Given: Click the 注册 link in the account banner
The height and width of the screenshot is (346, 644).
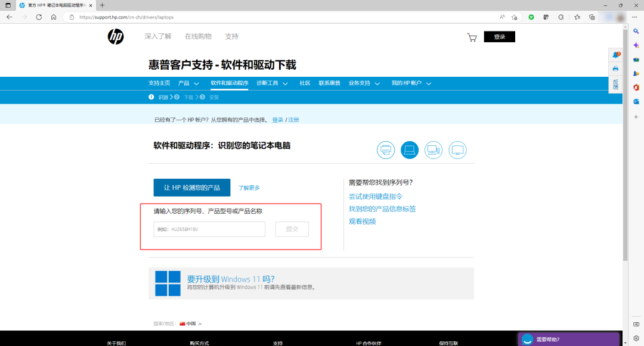Looking at the screenshot, I should click(x=293, y=120).
